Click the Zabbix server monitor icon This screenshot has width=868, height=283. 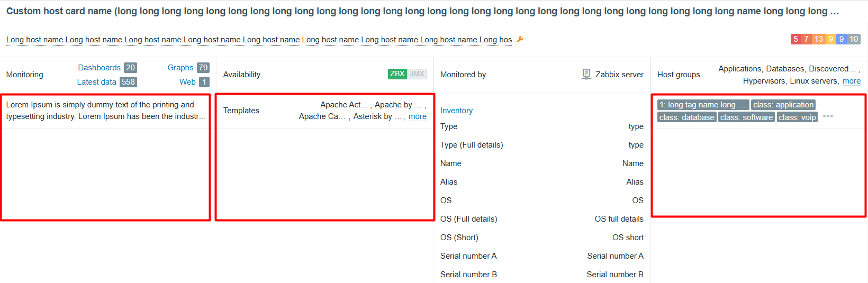[586, 74]
